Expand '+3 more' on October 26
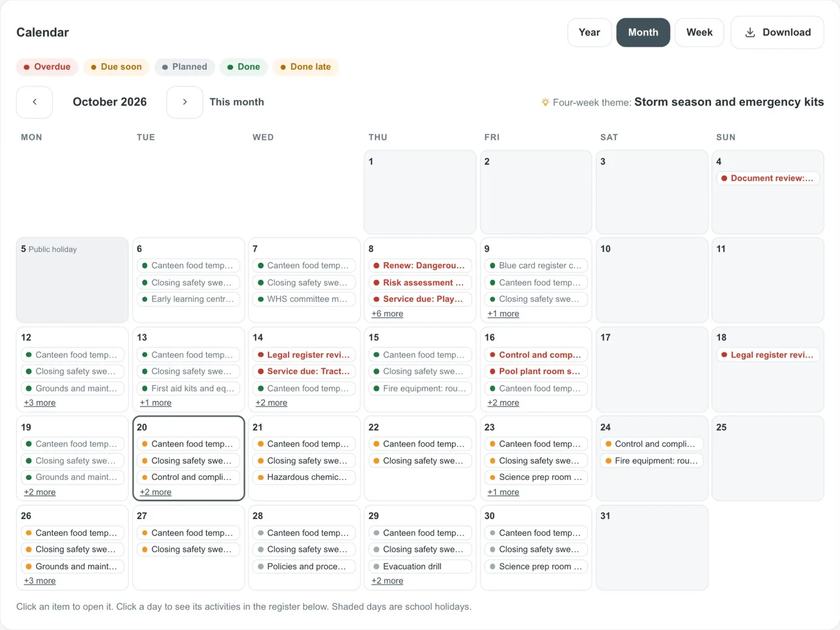 [x=40, y=581]
